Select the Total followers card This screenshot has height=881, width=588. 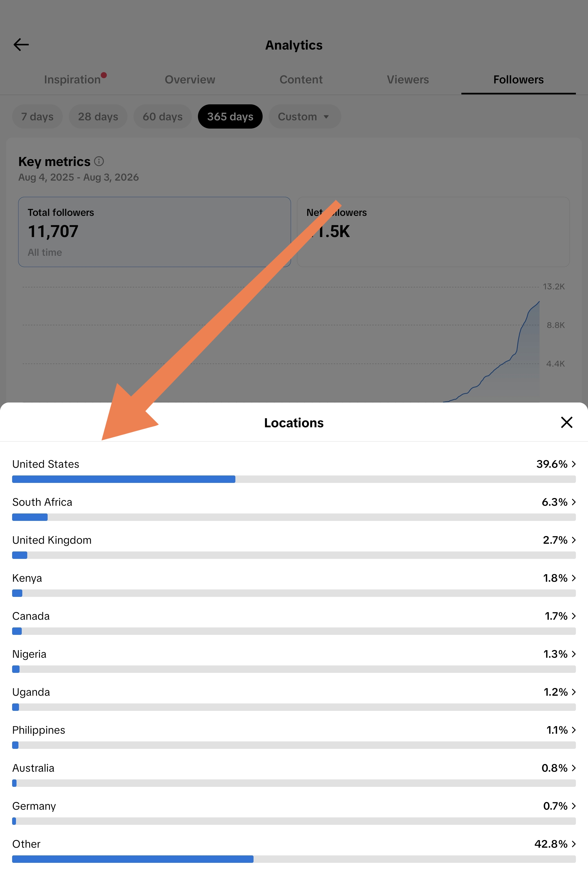[x=154, y=232]
